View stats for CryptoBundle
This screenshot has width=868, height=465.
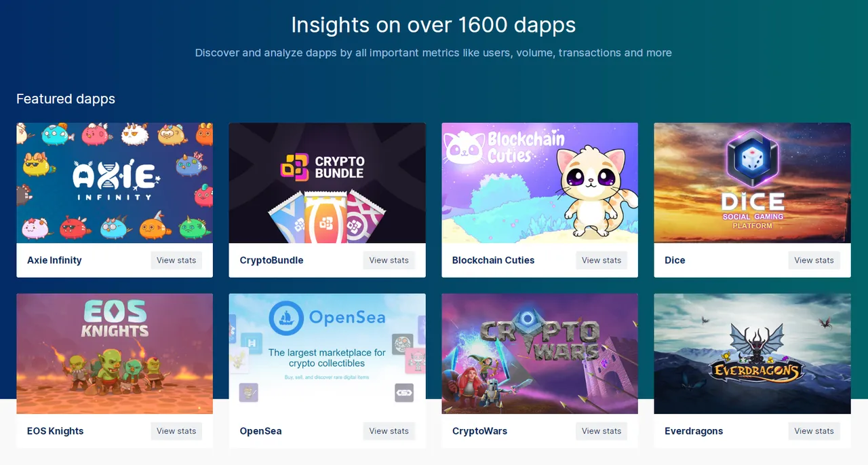(389, 260)
